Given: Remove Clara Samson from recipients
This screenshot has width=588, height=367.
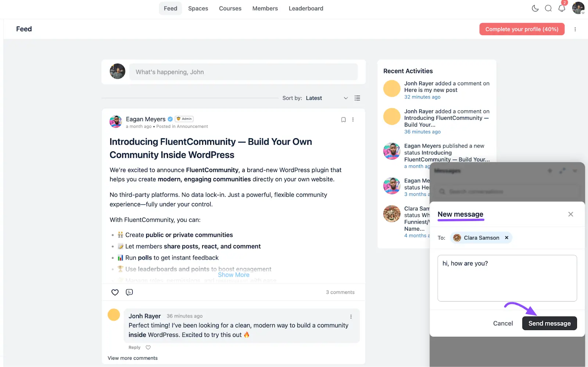Looking at the screenshot, I should (506, 238).
